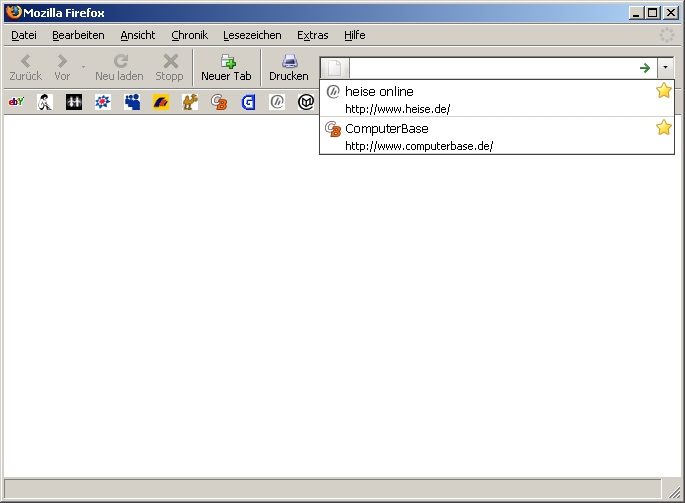Click the green Go arrow
Screen dimensions: 685x503
click(645, 68)
